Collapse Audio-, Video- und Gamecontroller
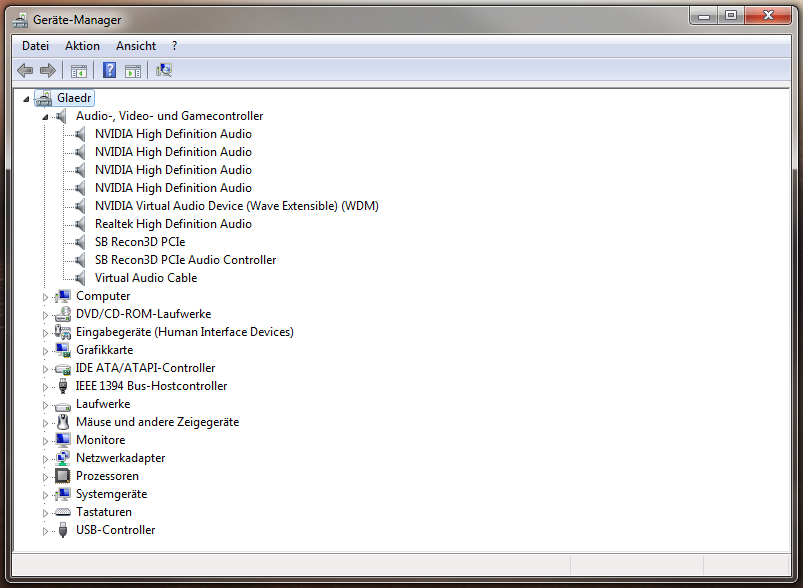 (x=45, y=117)
